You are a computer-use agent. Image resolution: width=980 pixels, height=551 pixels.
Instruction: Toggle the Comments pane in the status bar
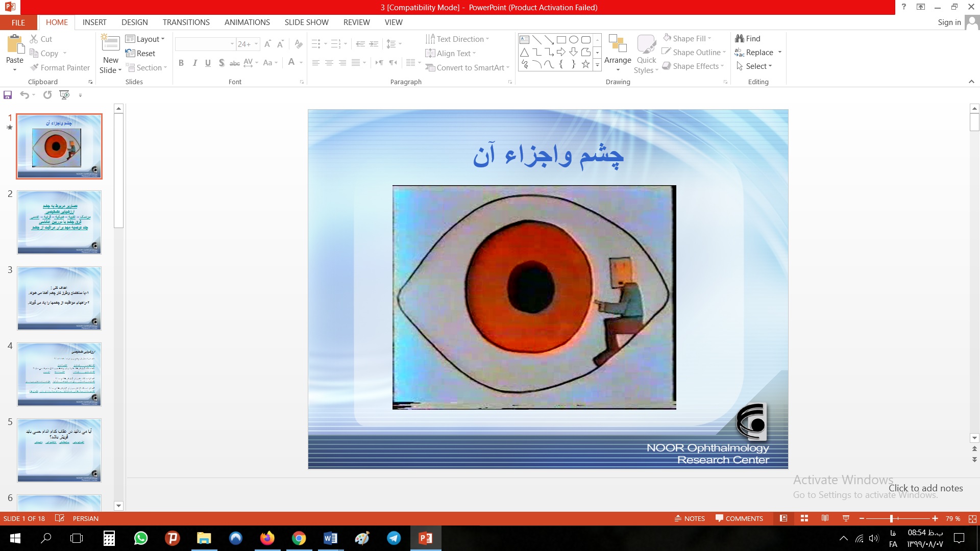[739, 518]
